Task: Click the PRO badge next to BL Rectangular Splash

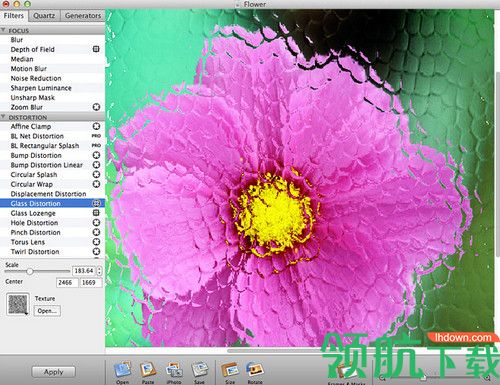Action: tap(96, 146)
